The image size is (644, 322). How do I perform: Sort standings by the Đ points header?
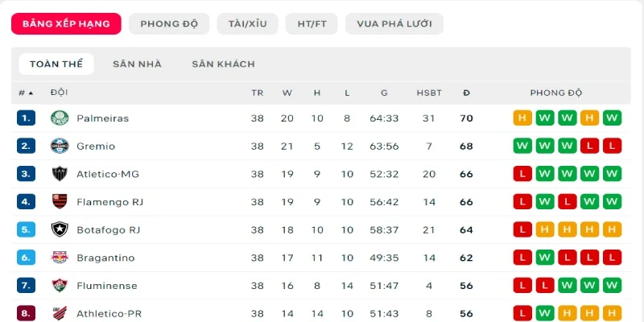466,93
